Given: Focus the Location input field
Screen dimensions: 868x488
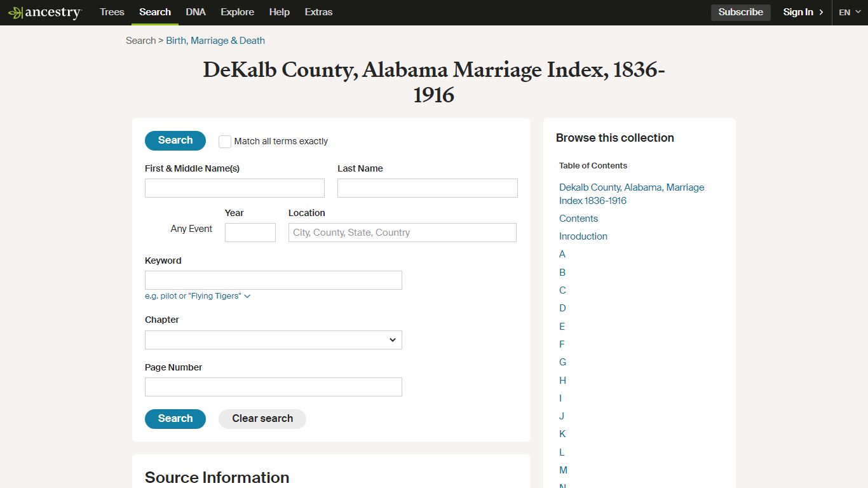Looking at the screenshot, I should click(x=402, y=233).
